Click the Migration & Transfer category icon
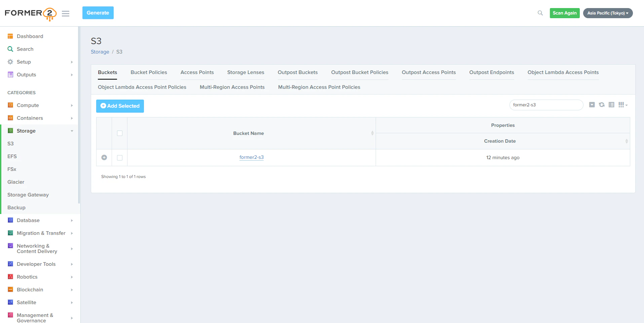Image resolution: width=644 pixels, height=323 pixels. pyautogui.click(x=10, y=233)
